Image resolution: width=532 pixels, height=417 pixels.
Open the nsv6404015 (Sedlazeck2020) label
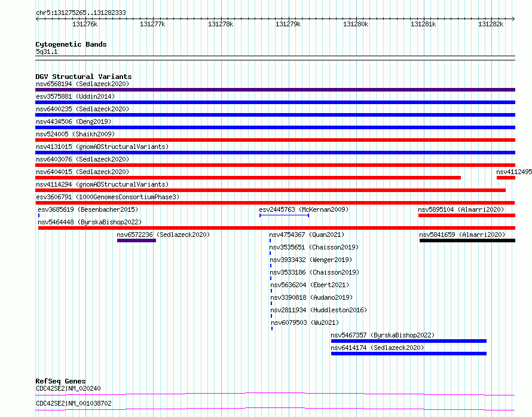pyautogui.click(x=82, y=172)
